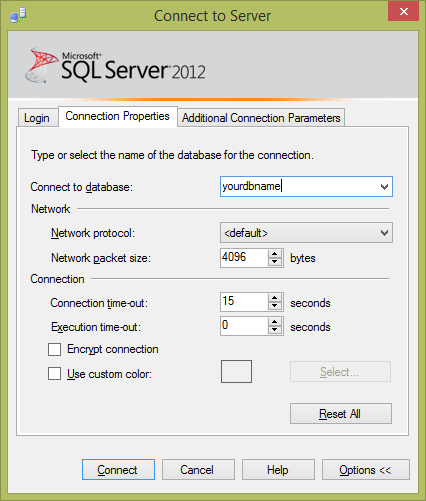The height and width of the screenshot is (501, 426).
Task: Open the Network protocol dropdown
Action: point(306,233)
